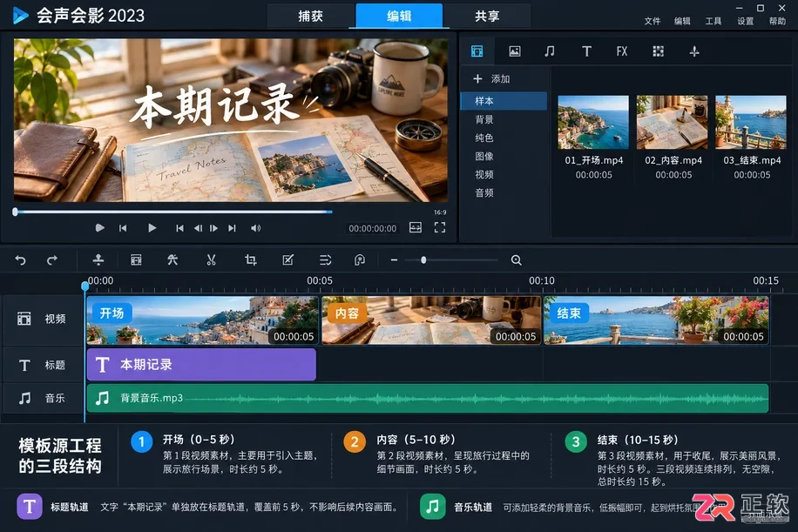Click the large play button in preview
Viewport: 798px width, 532px height.
(152, 228)
